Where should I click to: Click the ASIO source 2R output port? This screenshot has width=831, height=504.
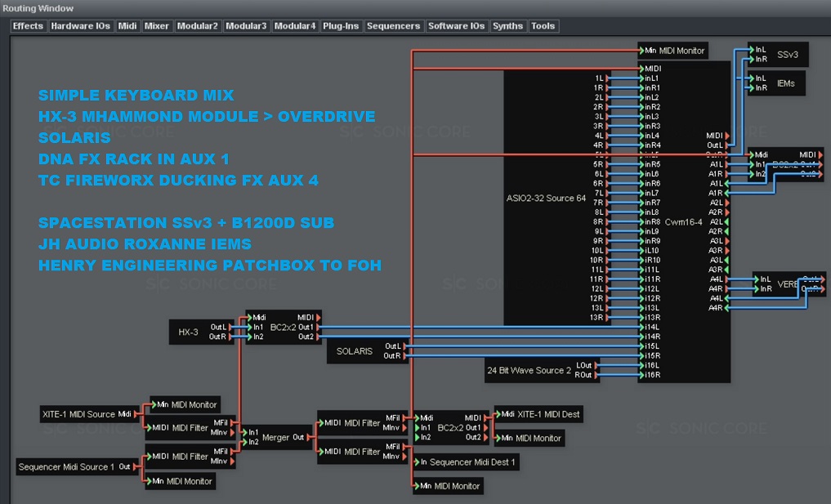(607, 107)
